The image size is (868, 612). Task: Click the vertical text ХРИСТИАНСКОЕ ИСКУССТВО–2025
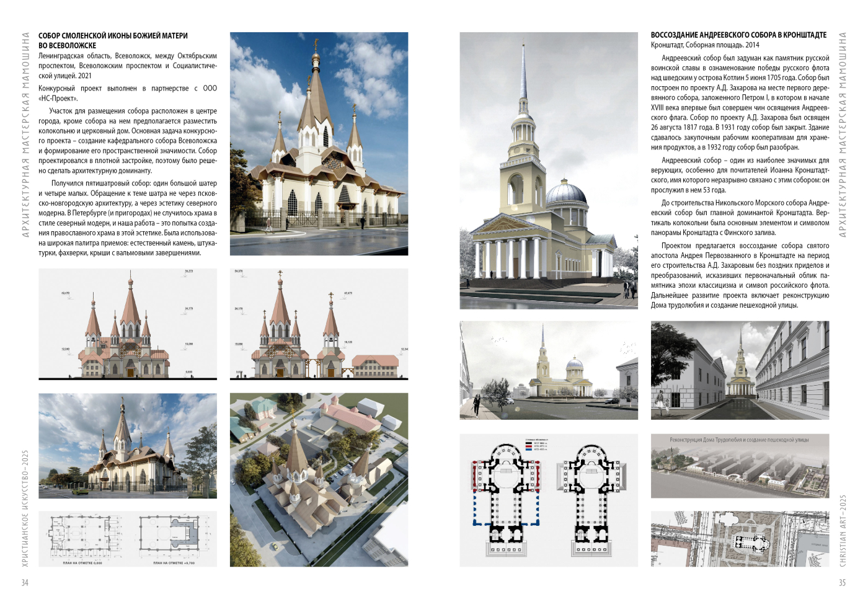25,508
